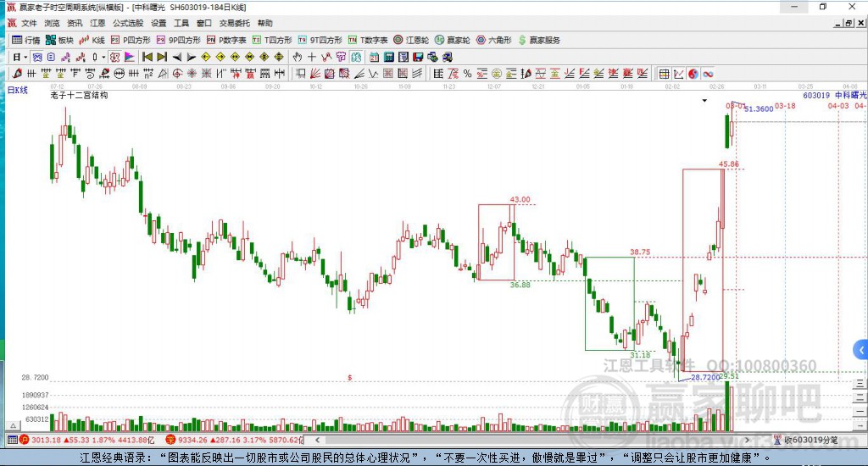Open the 公式选股 menu
This screenshot has height=466, width=868.
[x=128, y=23]
